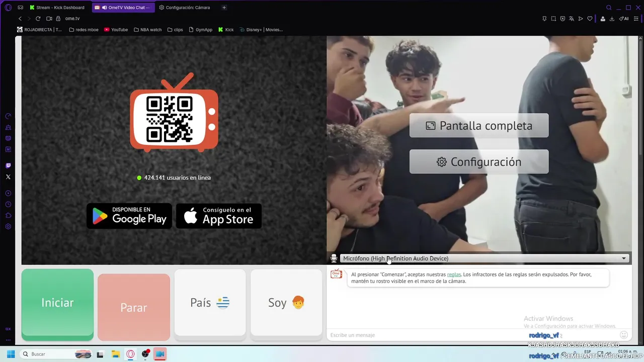
Task: Click the microphone icon beside device selector
Action: tap(334, 258)
